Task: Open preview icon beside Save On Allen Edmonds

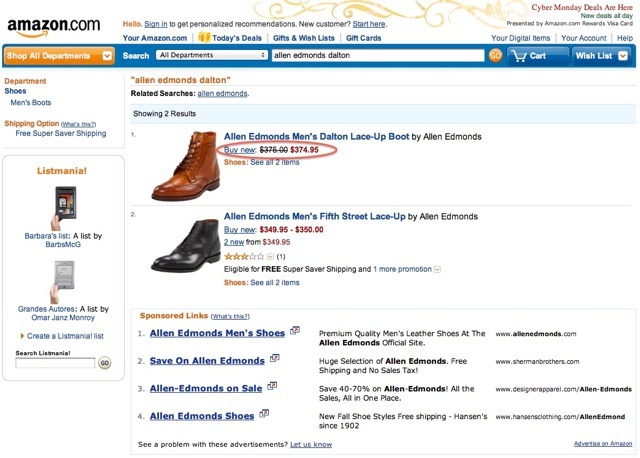Action: click(274, 358)
